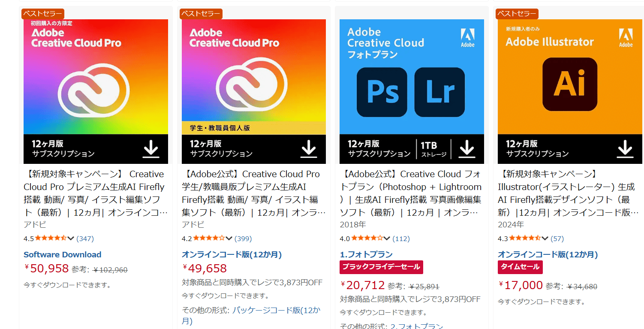Click the student edition Creative Cloud logo

(x=252, y=88)
